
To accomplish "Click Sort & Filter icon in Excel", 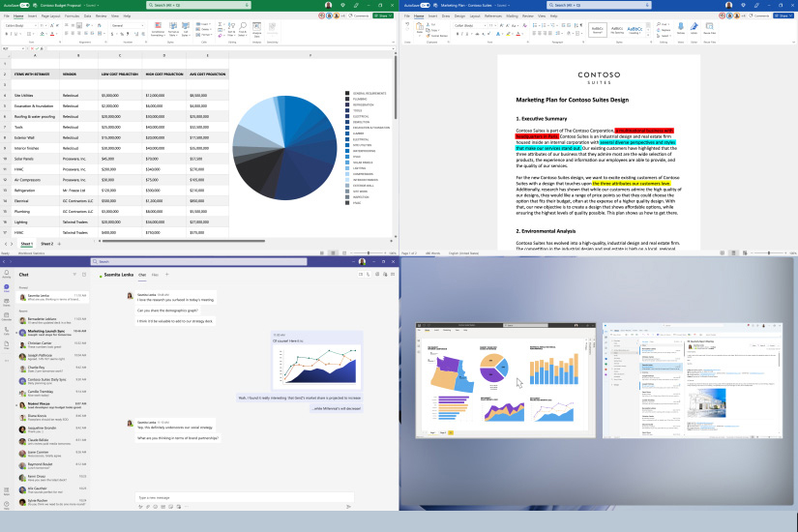I will click(x=231, y=28).
